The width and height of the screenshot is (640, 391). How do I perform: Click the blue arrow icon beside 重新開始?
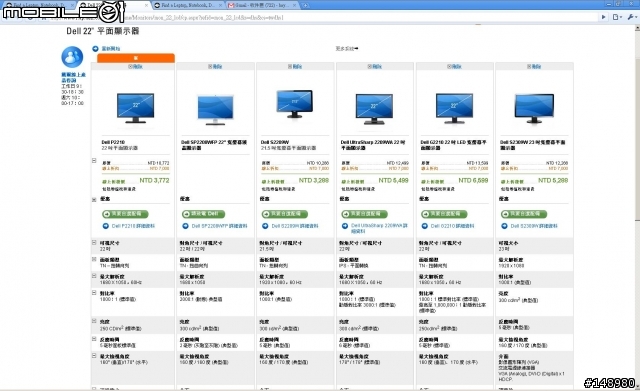click(96, 49)
